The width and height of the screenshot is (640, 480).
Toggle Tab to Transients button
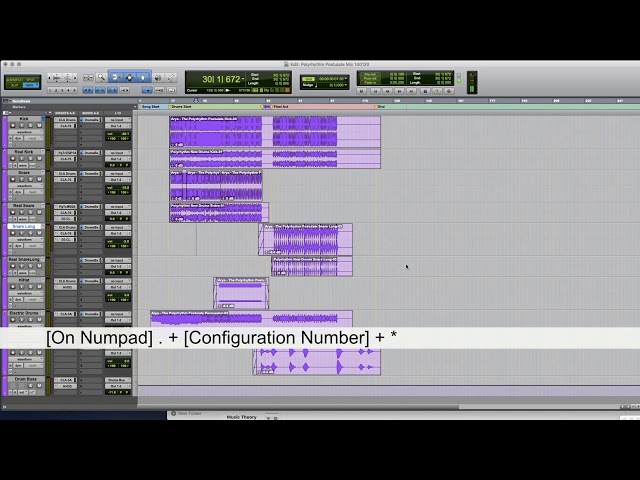87,90
